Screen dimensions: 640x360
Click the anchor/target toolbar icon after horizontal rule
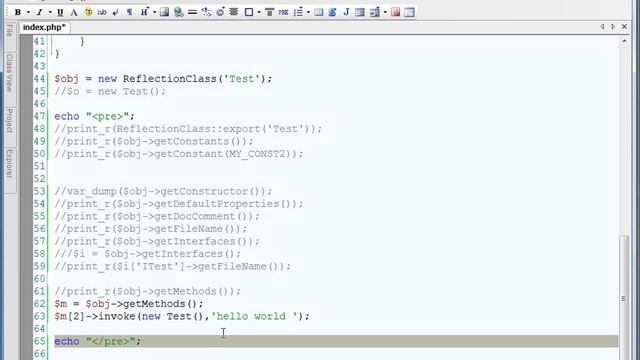coord(207,12)
